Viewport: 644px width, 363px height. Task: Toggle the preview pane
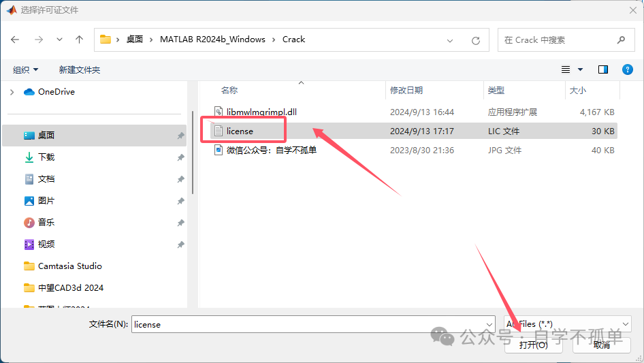pos(603,69)
